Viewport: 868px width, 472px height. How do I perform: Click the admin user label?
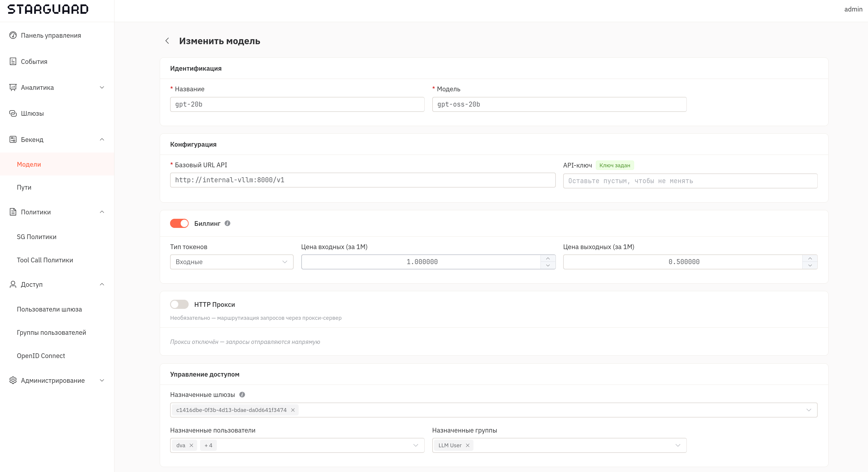853,9
